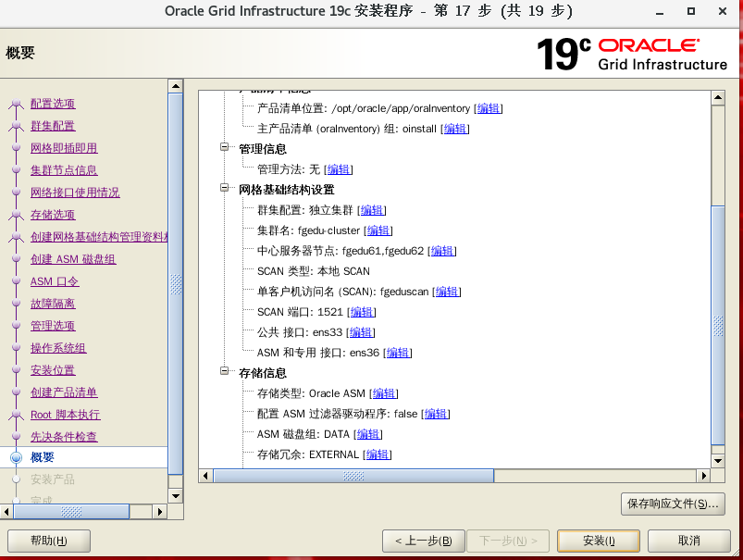Viewport: 743px width, 560px height.
Task: Click the step list vertical scrollbar thumb
Action: (x=176, y=284)
